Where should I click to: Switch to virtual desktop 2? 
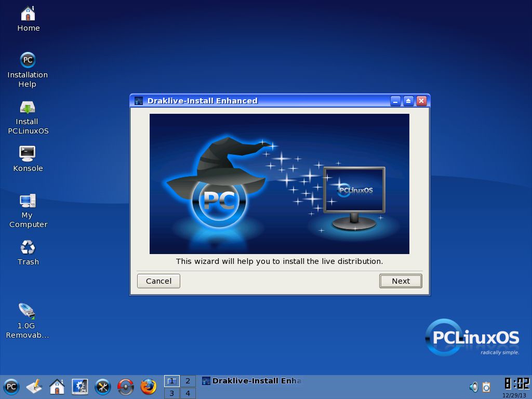click(188, 381)
